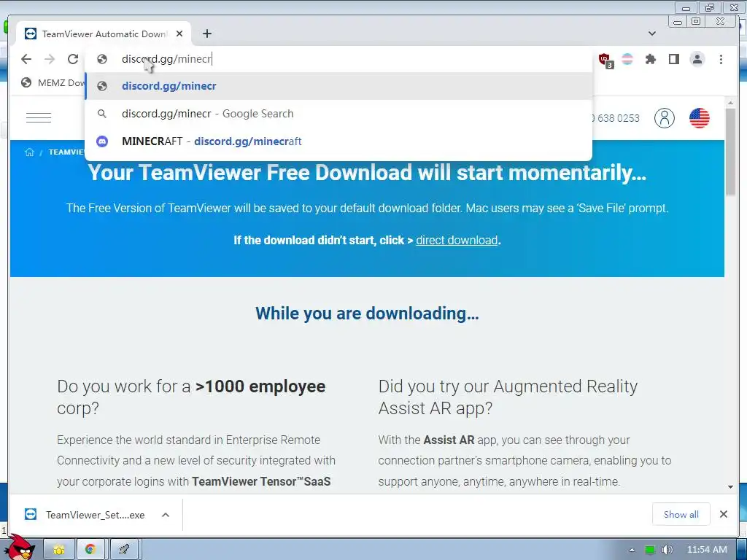Click the home breadcrumb icon
Viewport: 747px width, 560px height.
(x=29, y=152)
